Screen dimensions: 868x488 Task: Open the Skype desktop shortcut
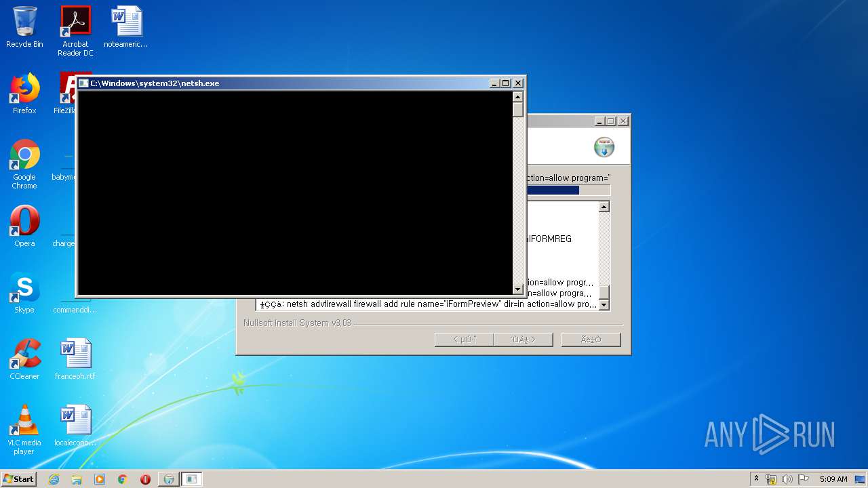coord(24,293)
